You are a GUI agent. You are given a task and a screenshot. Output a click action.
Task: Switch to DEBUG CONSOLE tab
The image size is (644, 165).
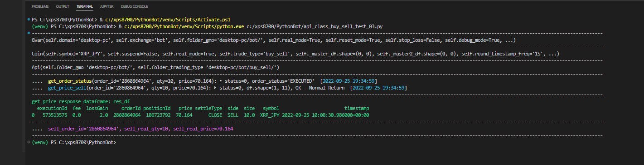(135, 7)
